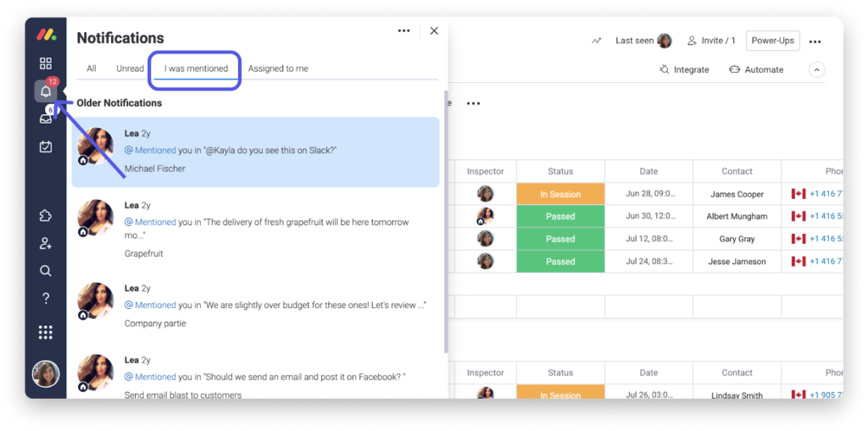Viewport: 868px width, 431px height.
Task: Open the help question mark icon
Action: (x=46, y=298)
